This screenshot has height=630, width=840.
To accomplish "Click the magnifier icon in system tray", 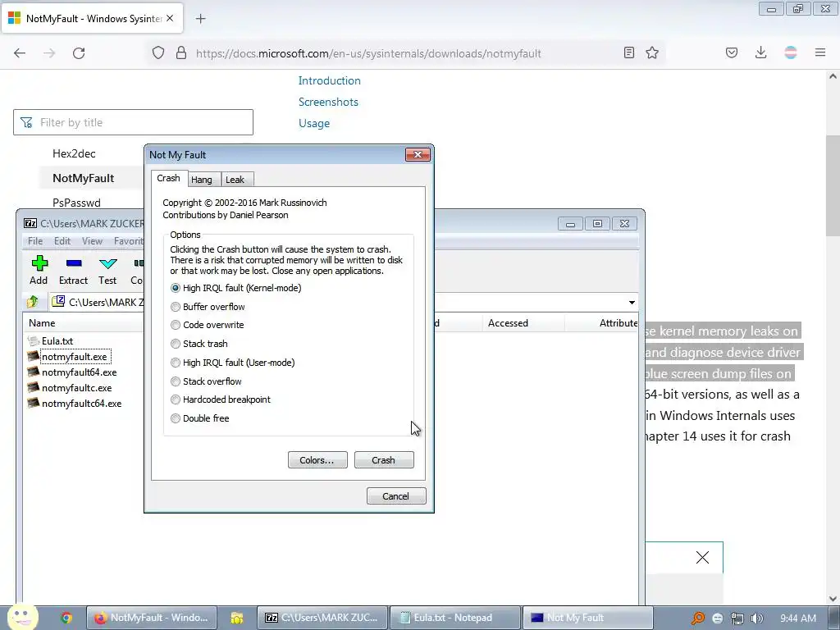I will [698, 619].
